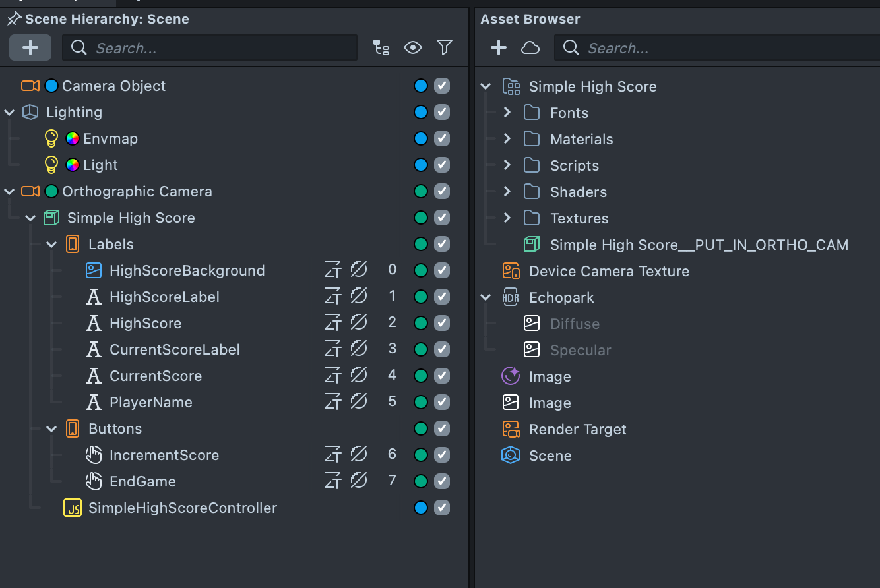
Task: Click the hierarchy tree view icon
Action: coord(381,47)
